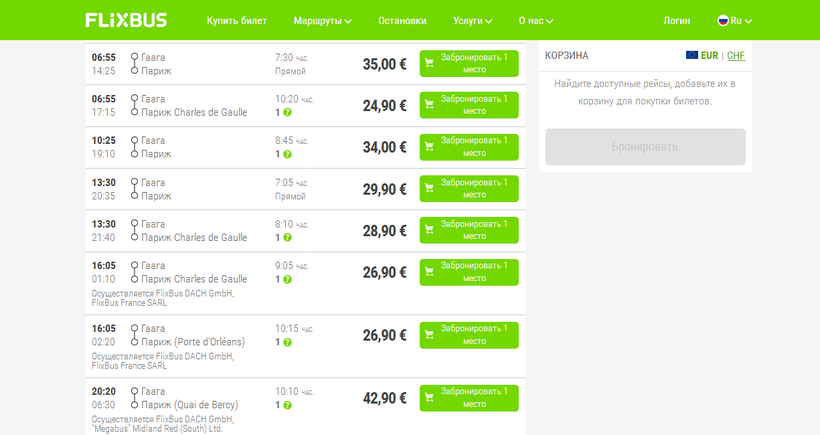
Task: Open the Услуги dropdown menu
Action: 473,20
